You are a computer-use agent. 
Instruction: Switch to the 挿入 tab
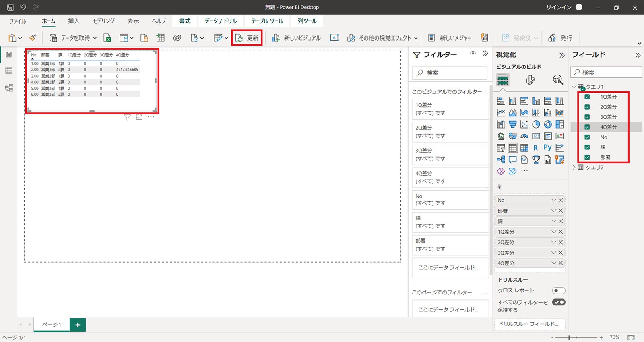coord(74,21)
